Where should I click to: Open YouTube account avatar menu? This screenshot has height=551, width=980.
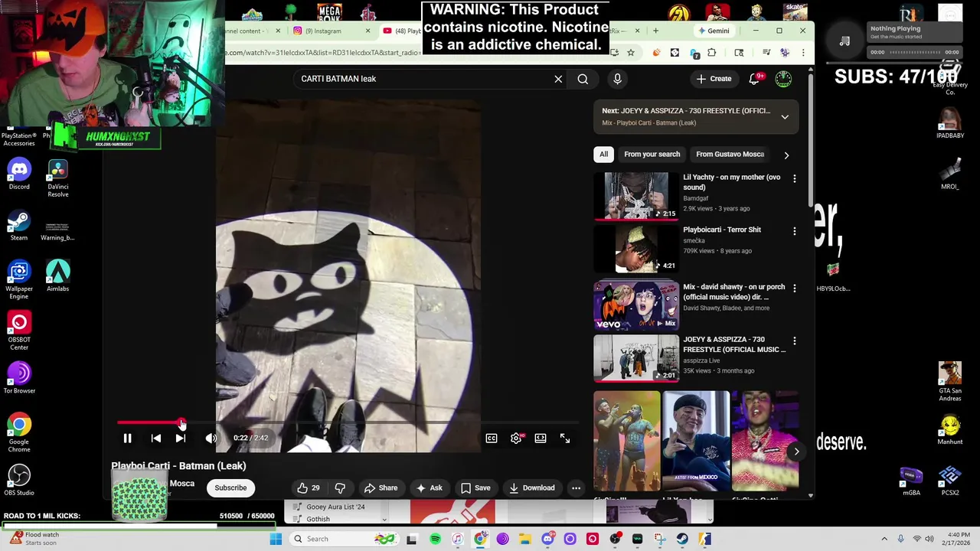pos(783,79)
